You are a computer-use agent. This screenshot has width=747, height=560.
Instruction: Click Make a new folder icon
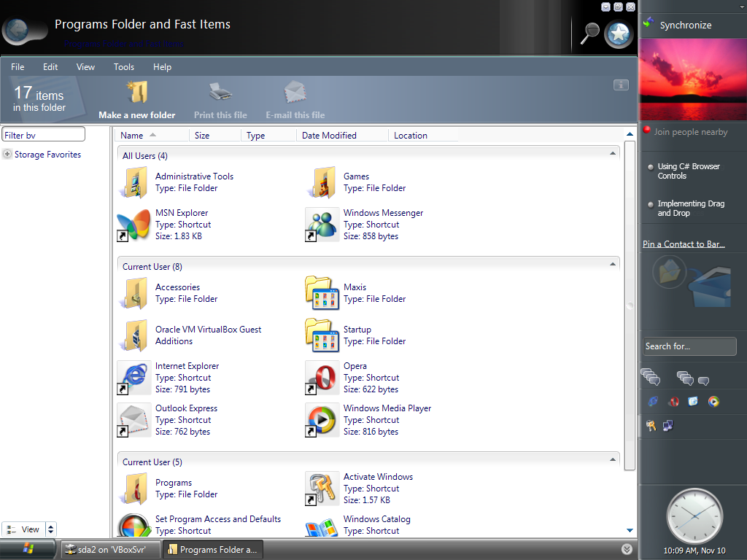pos(137,93)
